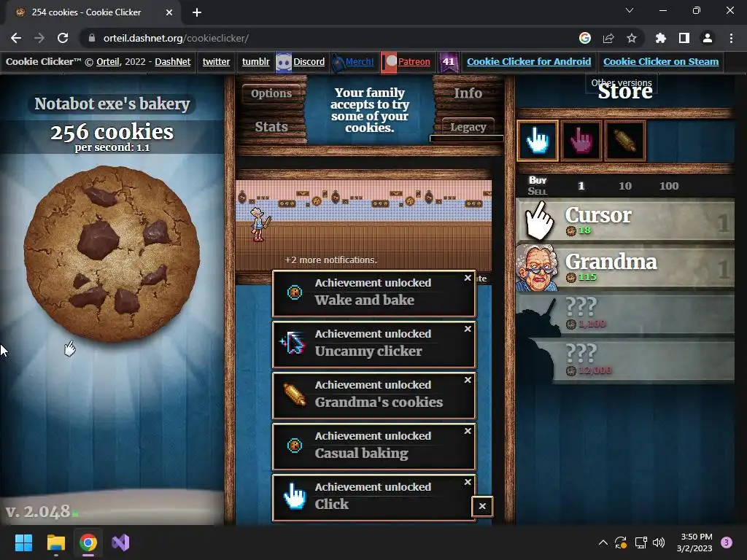This screenshot has width=747, height=560.
Task: Dismiss the Casual baking notification
Action: coord(468,431)
